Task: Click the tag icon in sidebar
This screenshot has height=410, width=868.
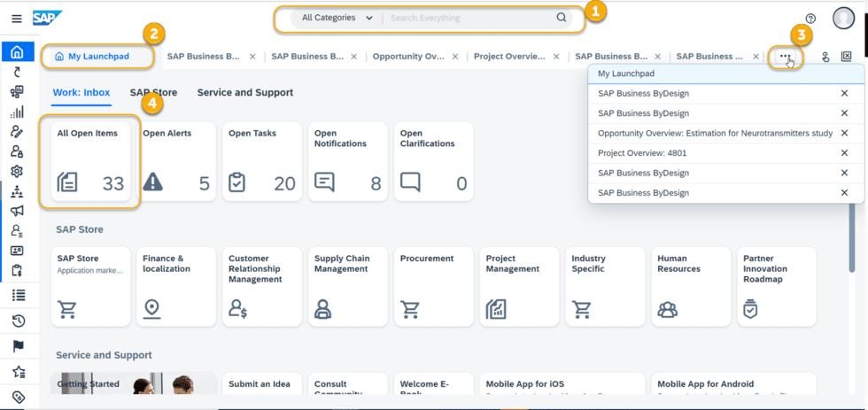Action: 19,398
